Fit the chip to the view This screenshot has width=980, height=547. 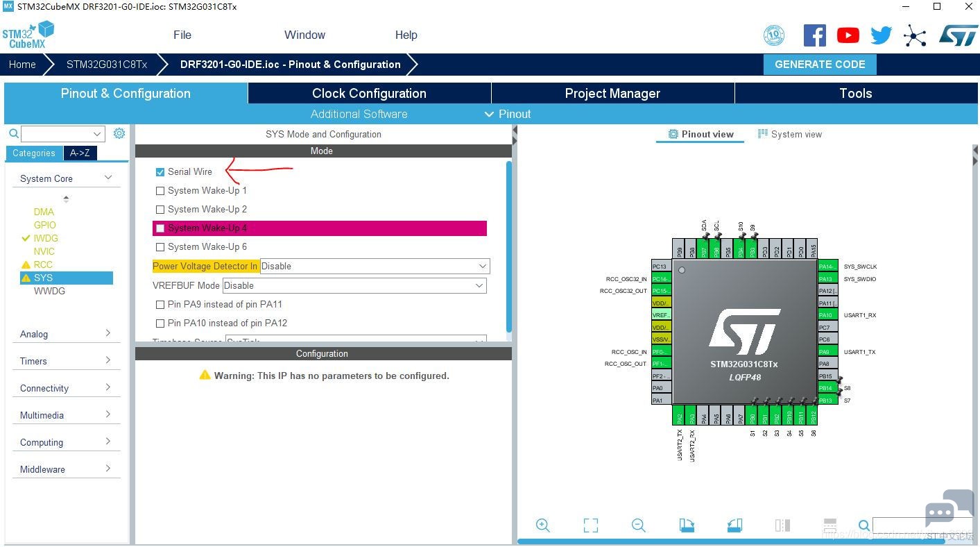point(590,525)
